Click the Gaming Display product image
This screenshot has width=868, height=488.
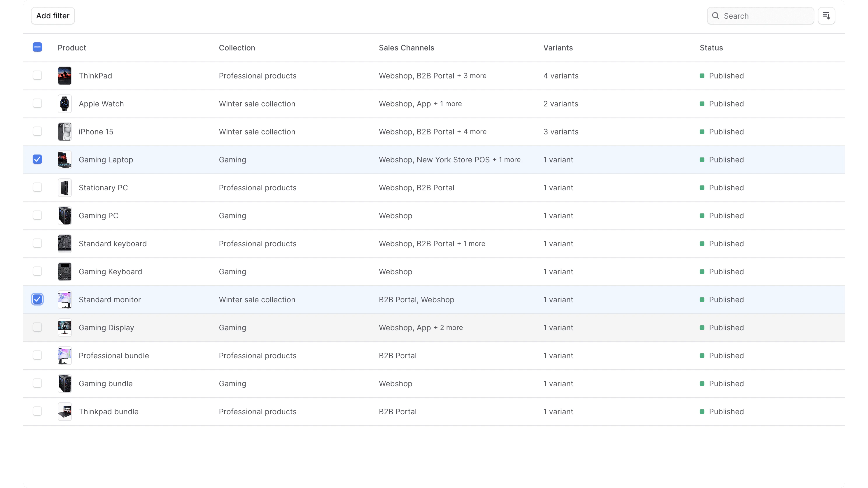click(x=65, y=327)
